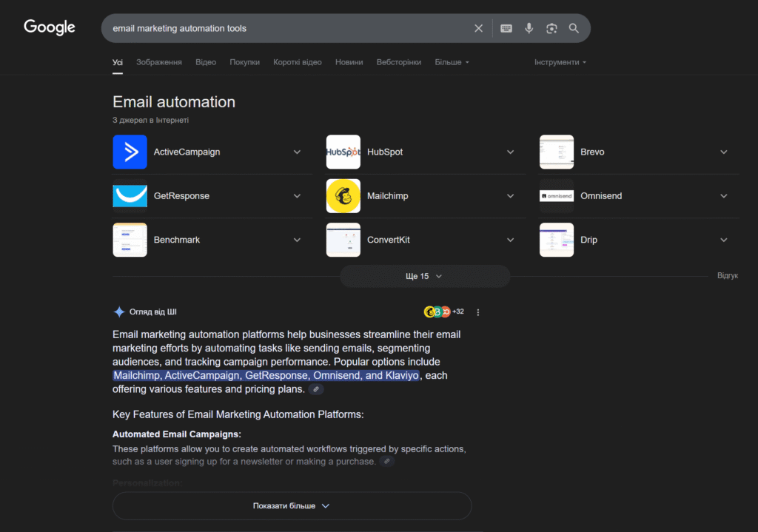Expand the ConvertKit entry chevron
The image size is (758, 532).
point(511,240)
